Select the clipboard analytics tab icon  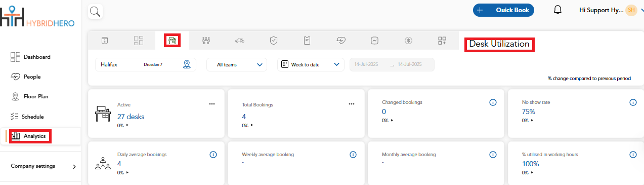pyautogui.click(x=307, y=41)
